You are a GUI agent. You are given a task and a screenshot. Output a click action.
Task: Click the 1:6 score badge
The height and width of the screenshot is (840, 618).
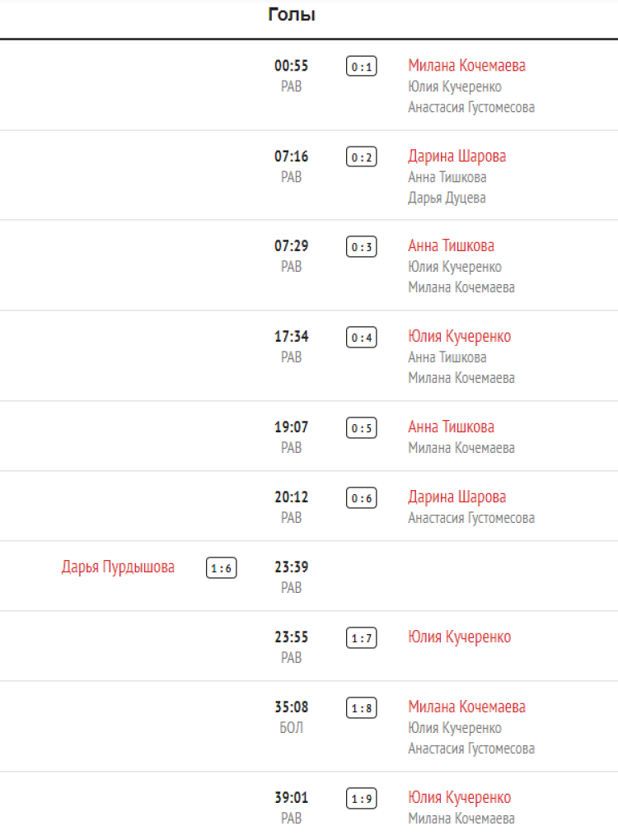[x=222, y=568]
